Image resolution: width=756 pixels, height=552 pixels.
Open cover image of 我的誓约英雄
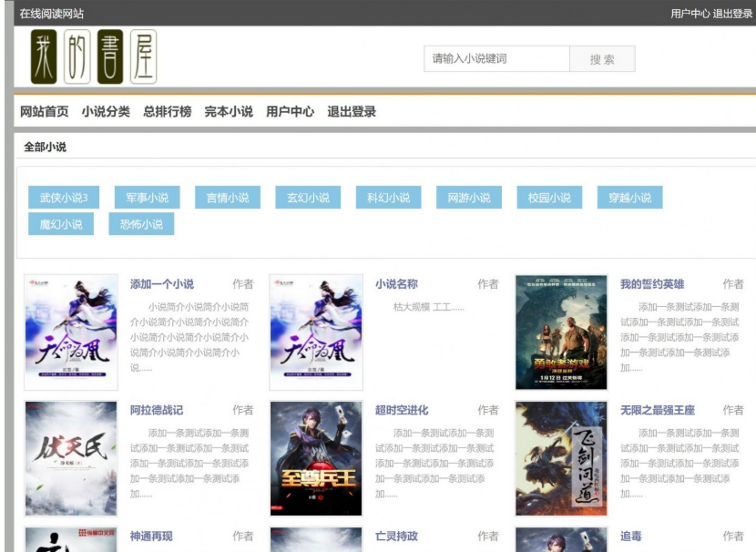pyautogui.click(x=561, y=332)
